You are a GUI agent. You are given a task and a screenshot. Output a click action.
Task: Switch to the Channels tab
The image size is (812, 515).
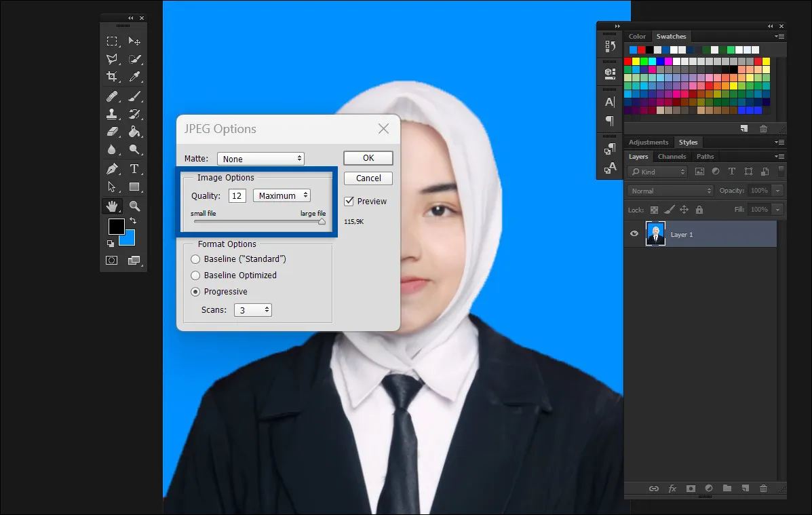(672, 157)
